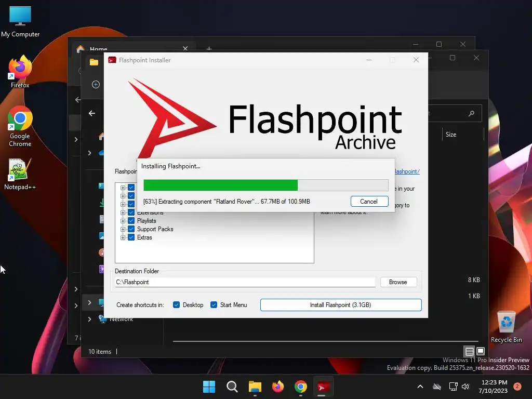Open the notification badge in tray

coord(517,387)
